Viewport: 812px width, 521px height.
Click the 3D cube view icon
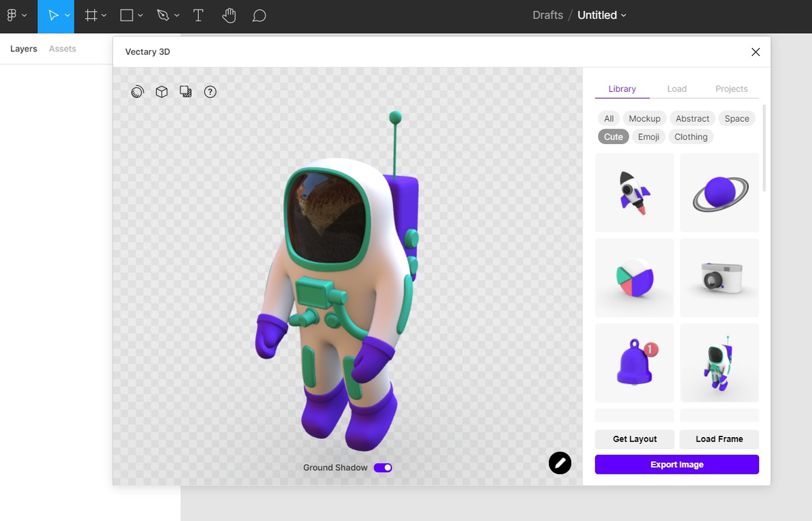click(x=162, y=92)
